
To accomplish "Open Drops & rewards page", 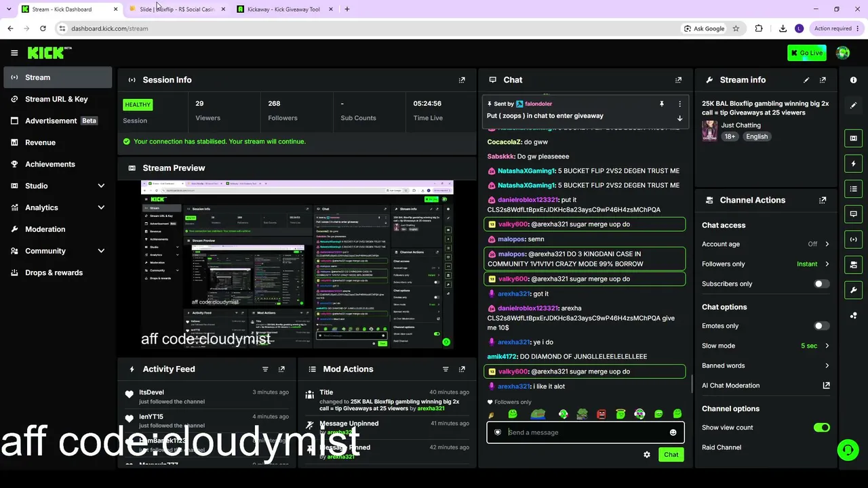I will click(x=58, y=272).
